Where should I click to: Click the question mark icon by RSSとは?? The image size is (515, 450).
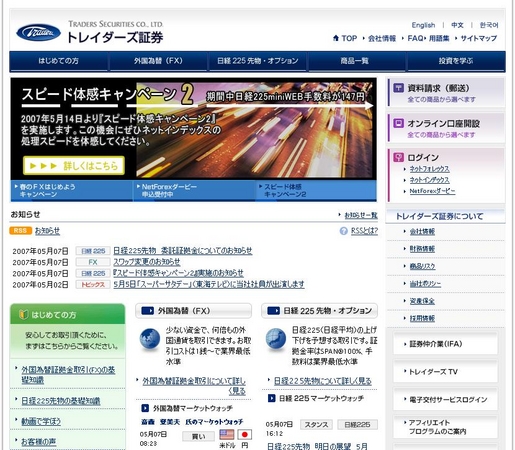[343, 231]
